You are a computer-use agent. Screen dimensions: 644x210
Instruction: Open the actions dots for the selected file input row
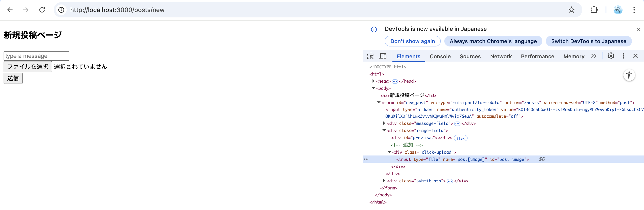click(366, 159)
